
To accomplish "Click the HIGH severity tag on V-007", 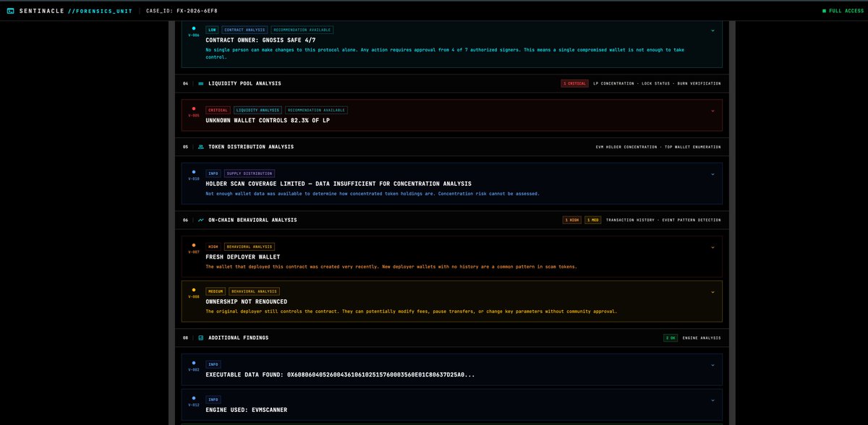I will (x=213, y=246).
